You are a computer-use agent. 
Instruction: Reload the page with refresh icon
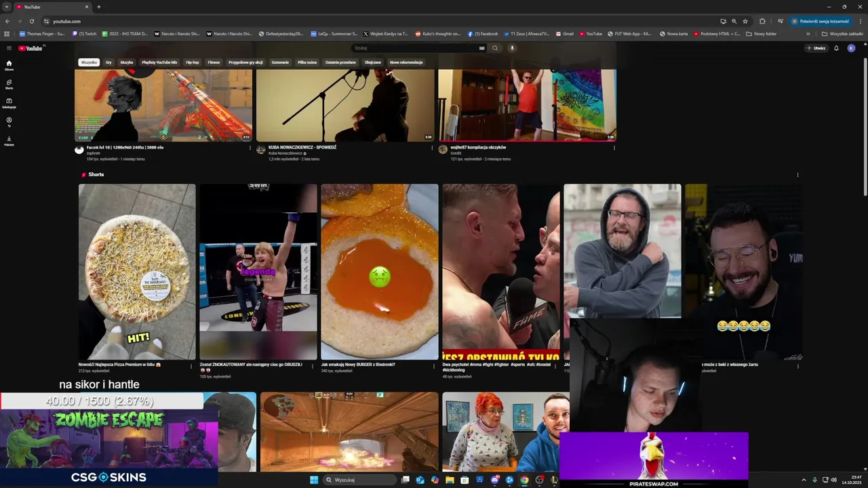coord(31,21)
